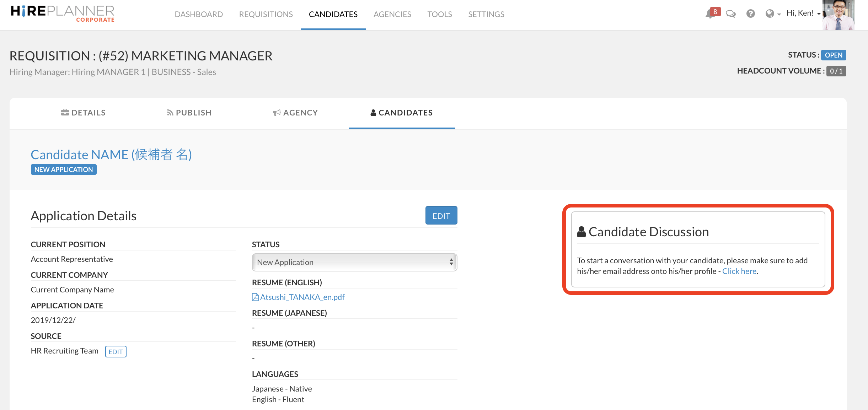Click the small Edit button beside Source

[116, 351]
